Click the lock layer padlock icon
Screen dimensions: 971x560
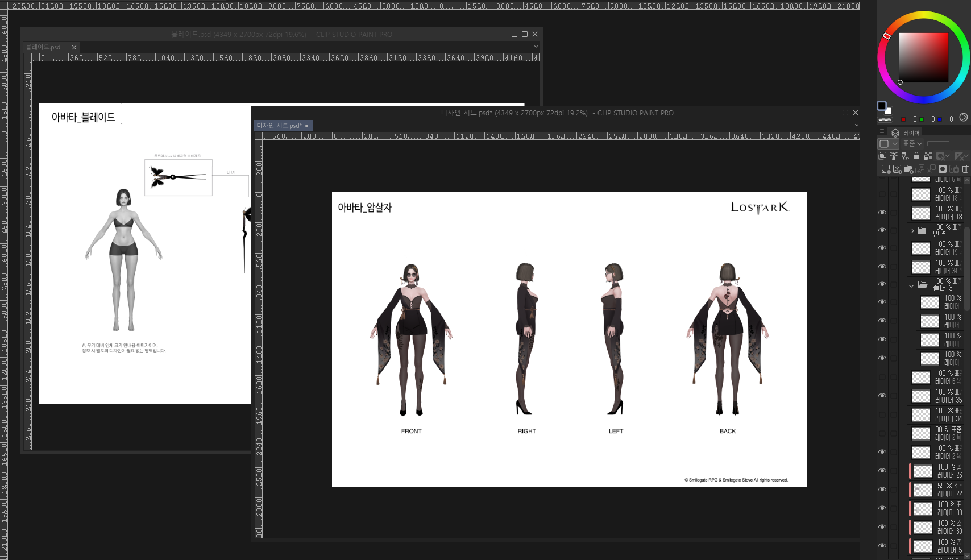[916, 156]
